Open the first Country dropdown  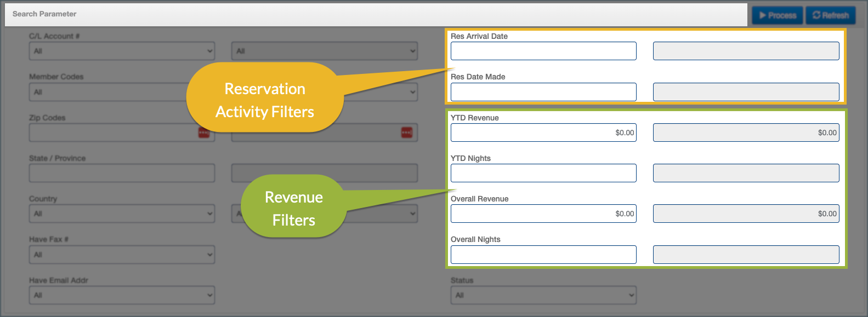point(122,214)
